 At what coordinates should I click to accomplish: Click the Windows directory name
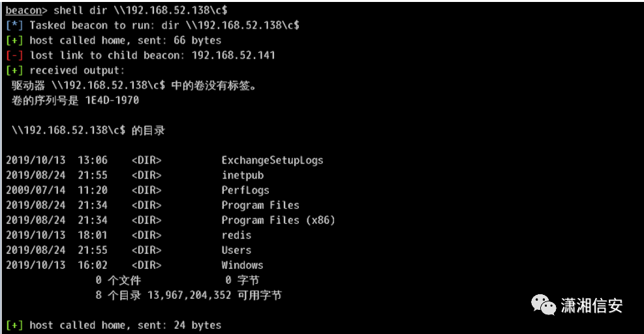point(242,266)
